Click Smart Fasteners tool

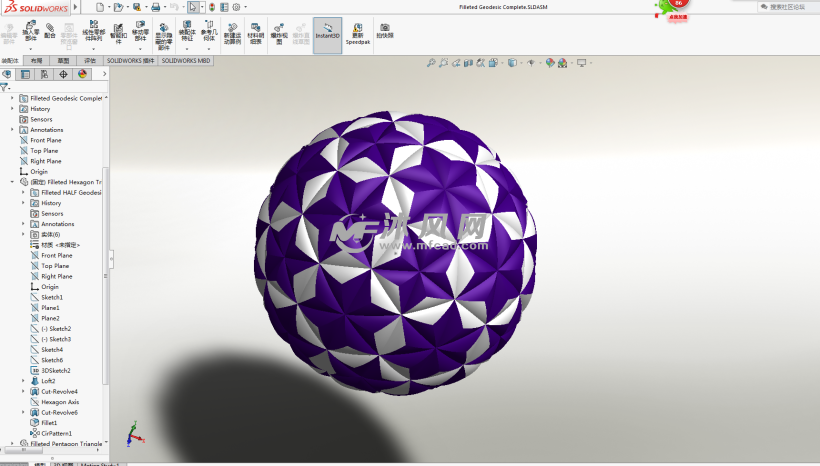(119, 33)
